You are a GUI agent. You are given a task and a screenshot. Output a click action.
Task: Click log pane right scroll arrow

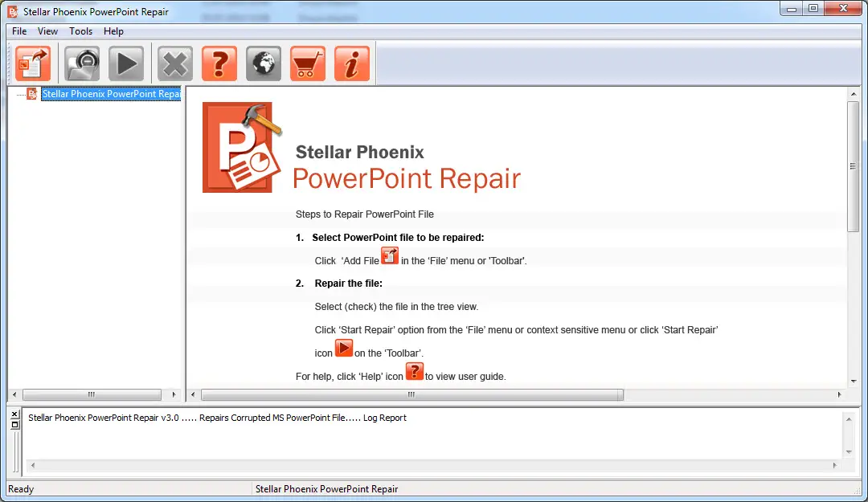835,466
